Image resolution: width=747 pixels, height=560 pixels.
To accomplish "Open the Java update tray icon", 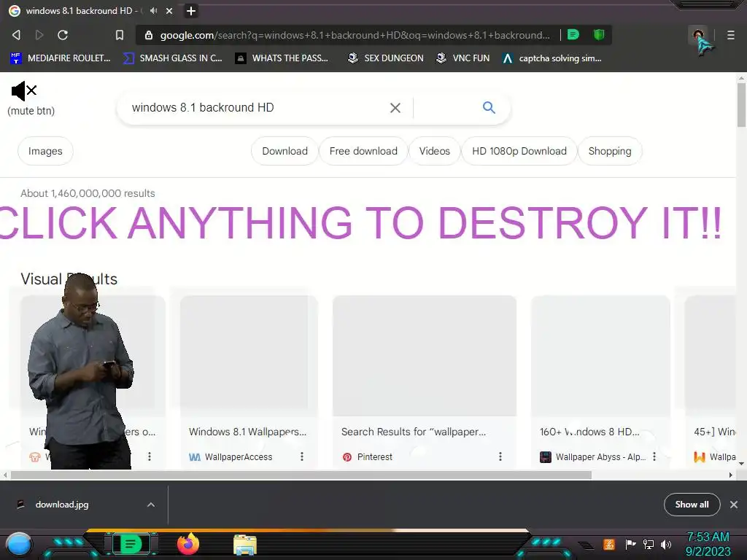I will pyautogui.click(x=609, y=544).
